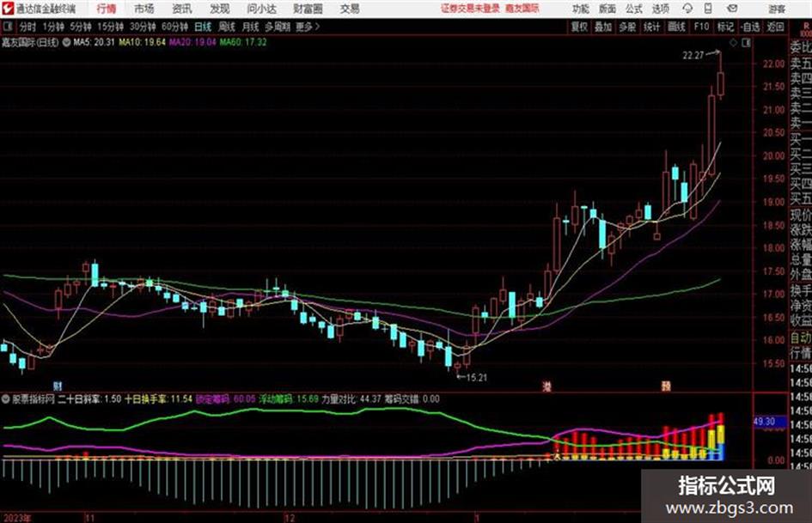
Task: Click the MA10: 19.64 value label
Action: [x=142, y=42]
